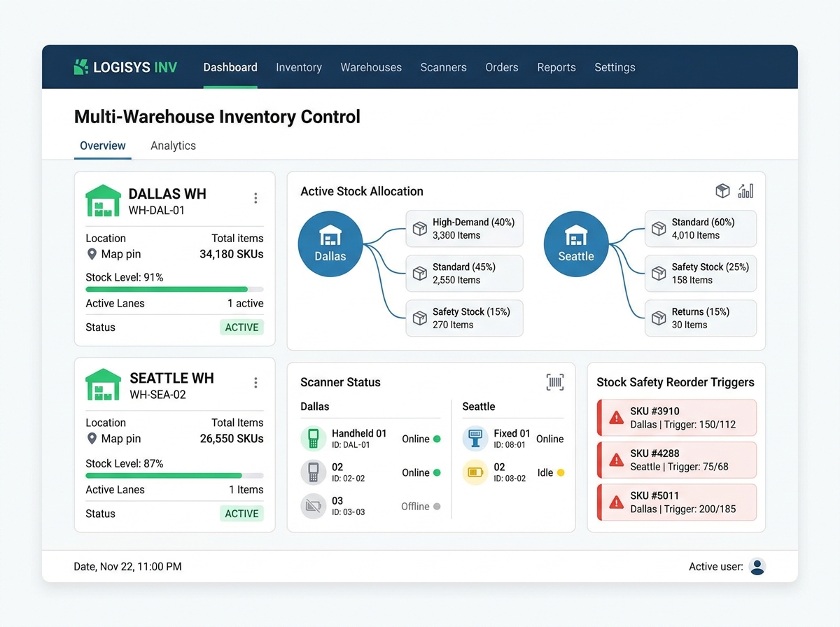840x627 pixels.
Task: Click the Dallas WH green warehouse icon
Action: coord(103,201)
